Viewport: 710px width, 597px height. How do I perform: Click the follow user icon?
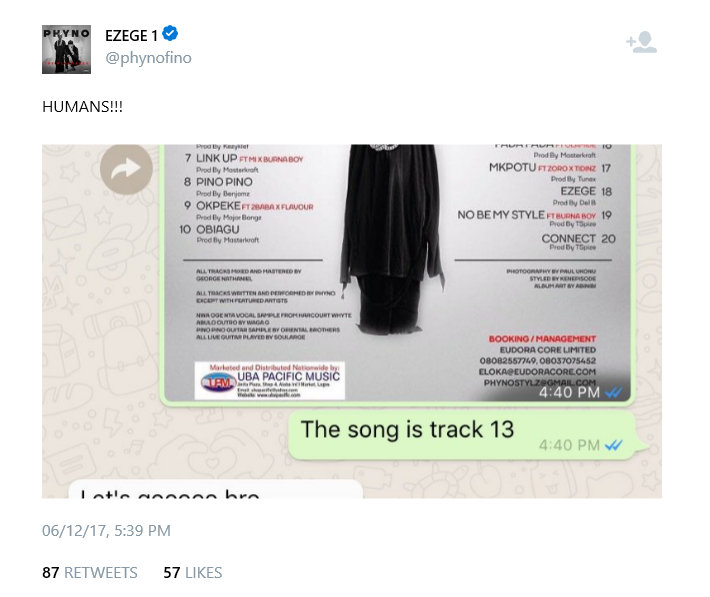pos(641,42)
